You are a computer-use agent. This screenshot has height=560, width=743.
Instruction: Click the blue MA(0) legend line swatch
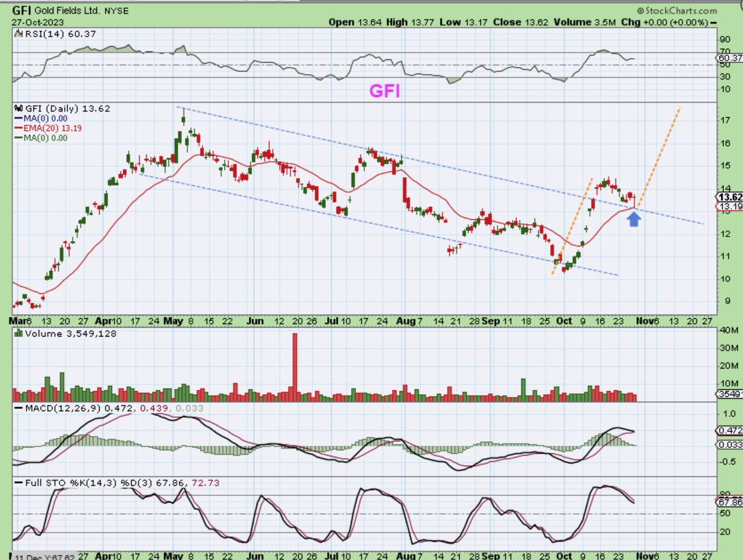[17, 119]
